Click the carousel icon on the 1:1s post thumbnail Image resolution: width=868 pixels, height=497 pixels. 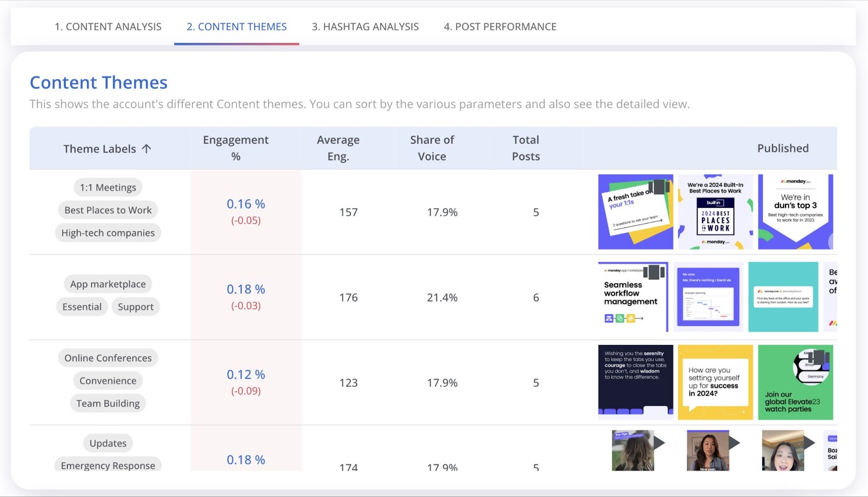[660, 187]
